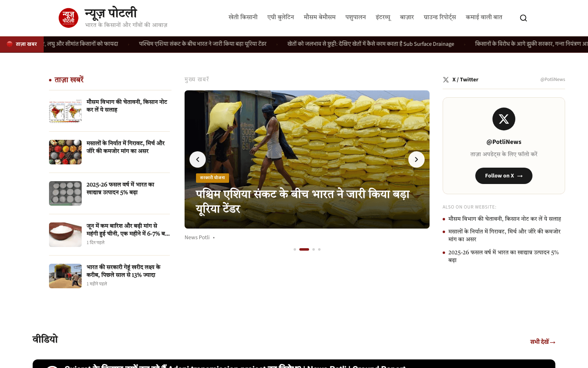Open कमाई वाली बात menu item
588x368 pixels.
[x=484, y=17]
